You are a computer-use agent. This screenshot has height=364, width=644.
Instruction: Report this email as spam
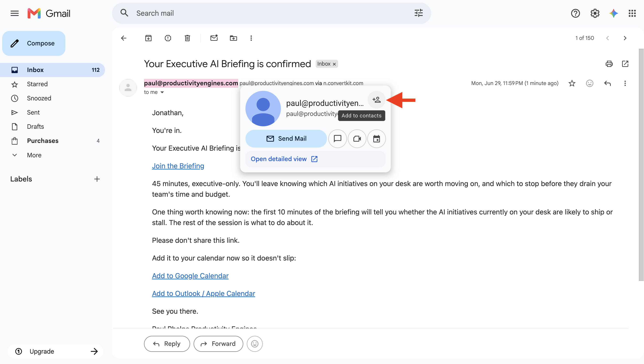pyautogui.click(x=168, y=38)
